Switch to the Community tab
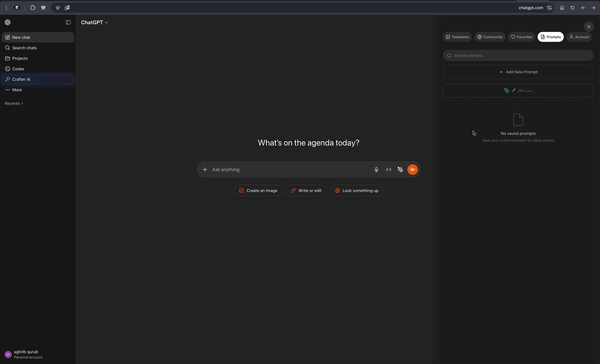The height and width of the screenshot is (364, 600). [490, 37]
